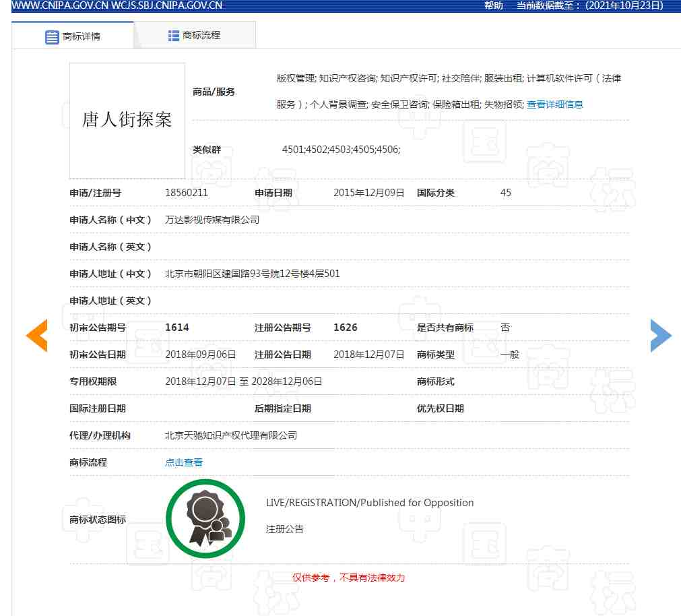Select agency name 北京天驰知识产权代理有限公司

pos(231,435)
